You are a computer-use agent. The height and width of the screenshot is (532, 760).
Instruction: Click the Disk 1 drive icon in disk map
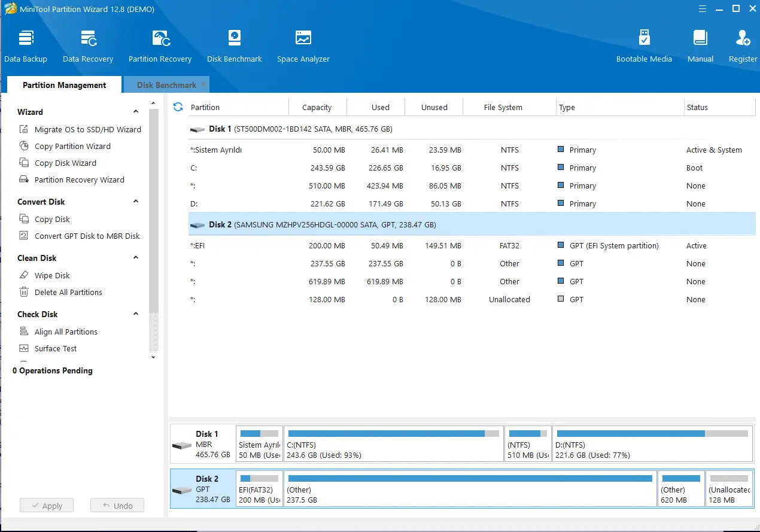[x=181, y=446]
